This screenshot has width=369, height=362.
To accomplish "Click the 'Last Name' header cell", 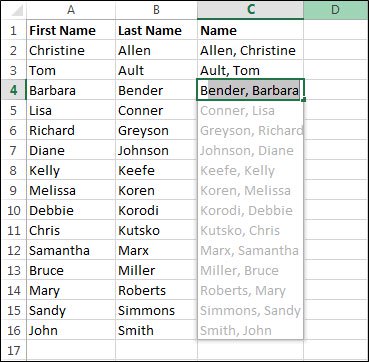I will tap(156, 31).
